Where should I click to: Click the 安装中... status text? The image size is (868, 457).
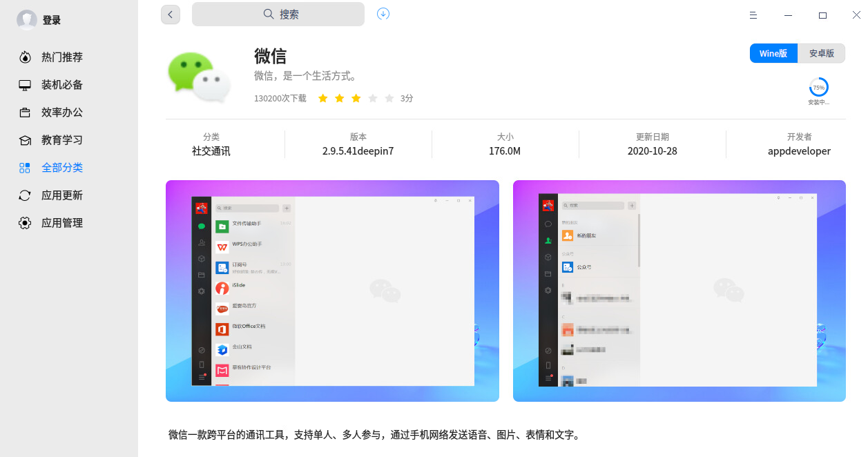[819, 103]
